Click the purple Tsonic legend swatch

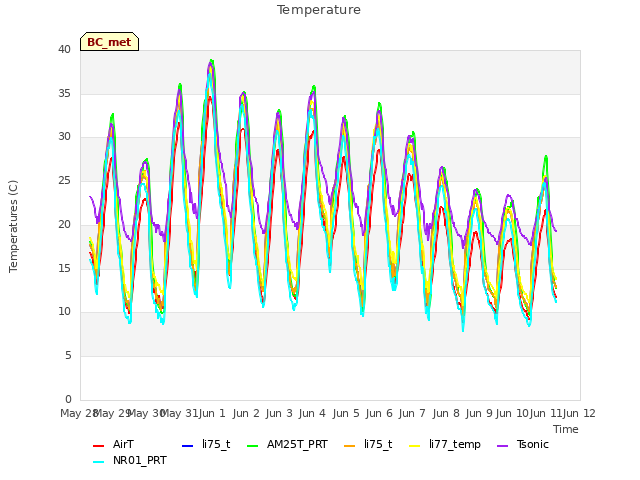coord(502,446)
